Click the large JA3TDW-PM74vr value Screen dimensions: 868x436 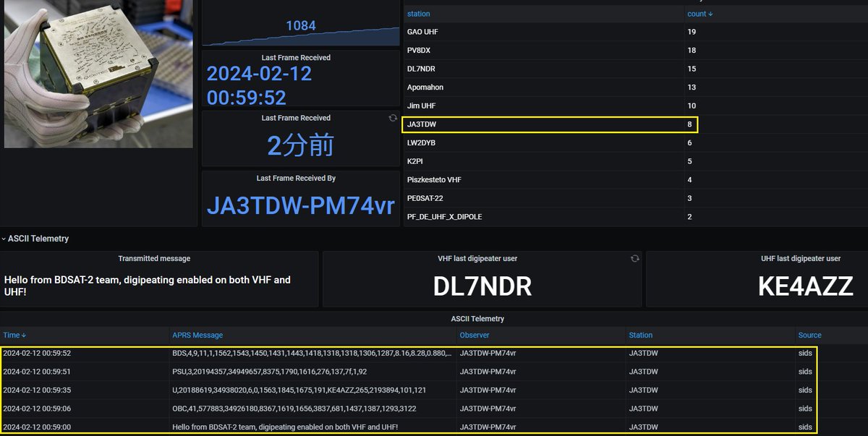coord(301,205)
